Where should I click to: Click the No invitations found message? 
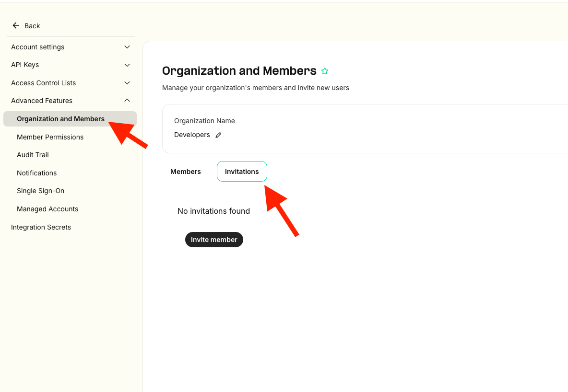coord(214,211)
